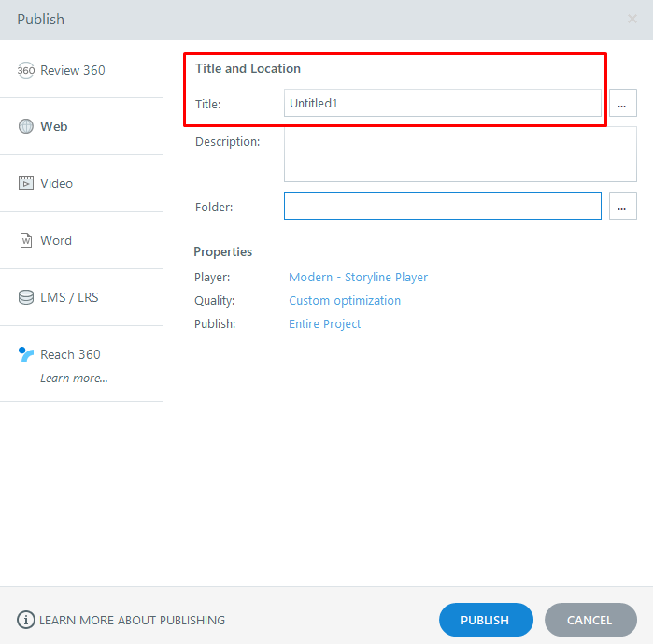Click the ellipsis button next to Title
Screen dimensions: 653x644
622,104
